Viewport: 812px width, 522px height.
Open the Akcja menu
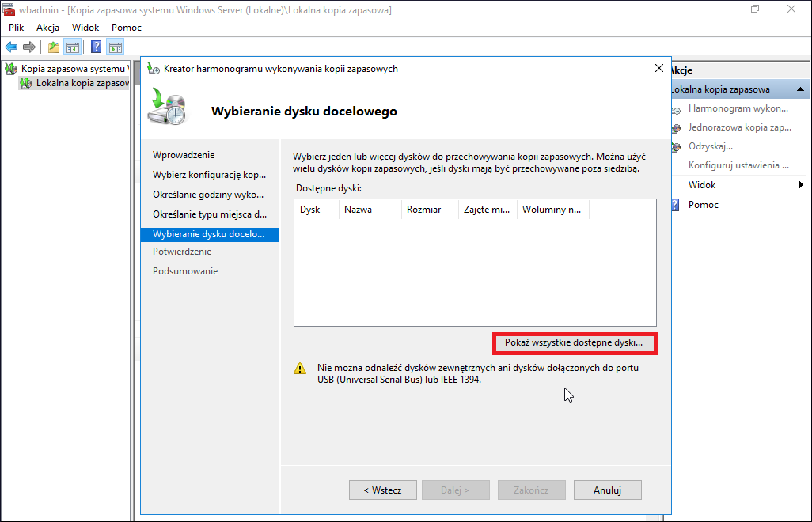click(47, 28)
